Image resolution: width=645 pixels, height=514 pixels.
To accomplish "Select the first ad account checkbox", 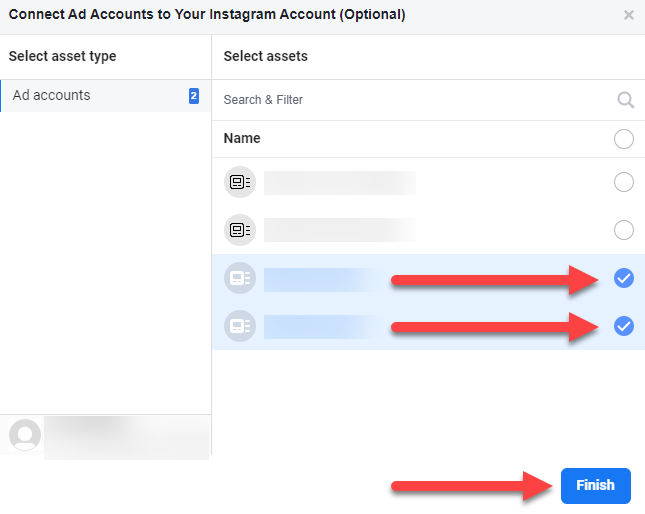I will point(624,182).
